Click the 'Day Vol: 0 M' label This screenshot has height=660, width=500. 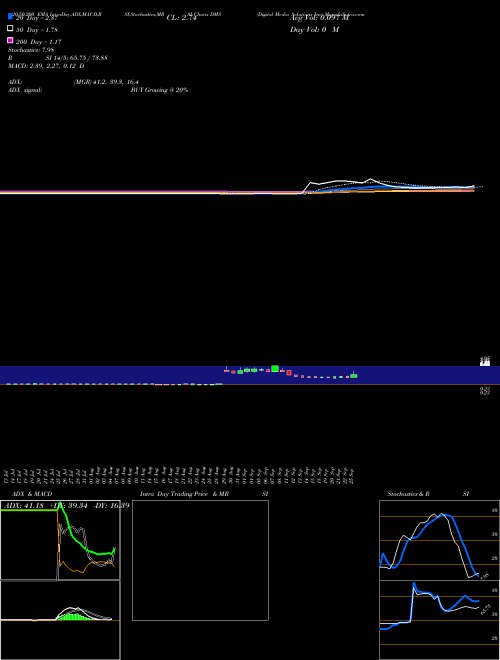pyautogui.click(x=314, y=30)
